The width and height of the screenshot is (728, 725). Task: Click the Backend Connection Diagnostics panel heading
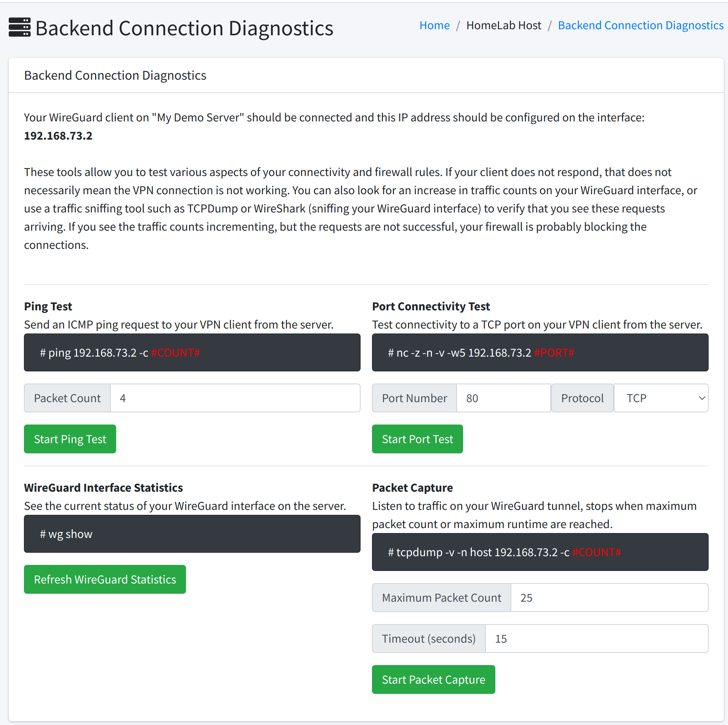click(115, 75)
